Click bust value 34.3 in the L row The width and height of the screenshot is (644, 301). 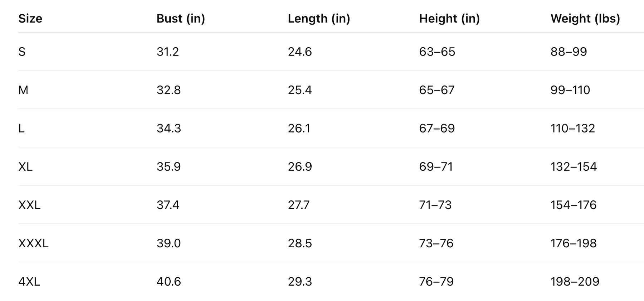[x=169, y=128]
